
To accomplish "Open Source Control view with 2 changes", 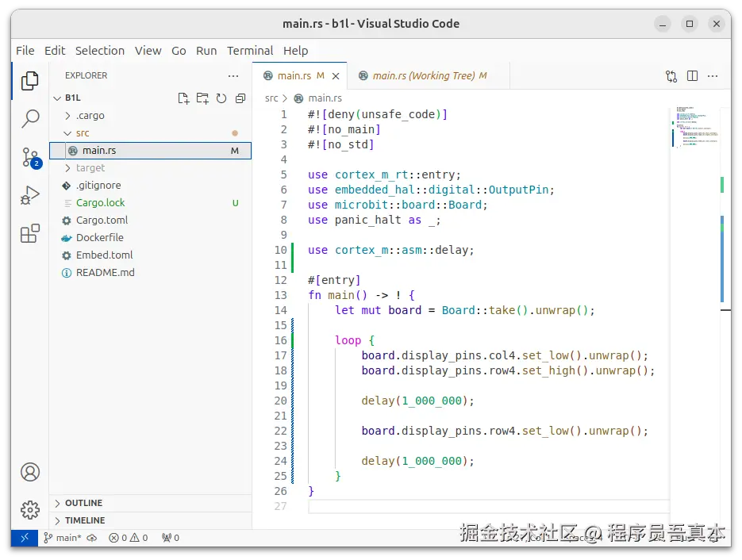I will [x=31, y=158].
